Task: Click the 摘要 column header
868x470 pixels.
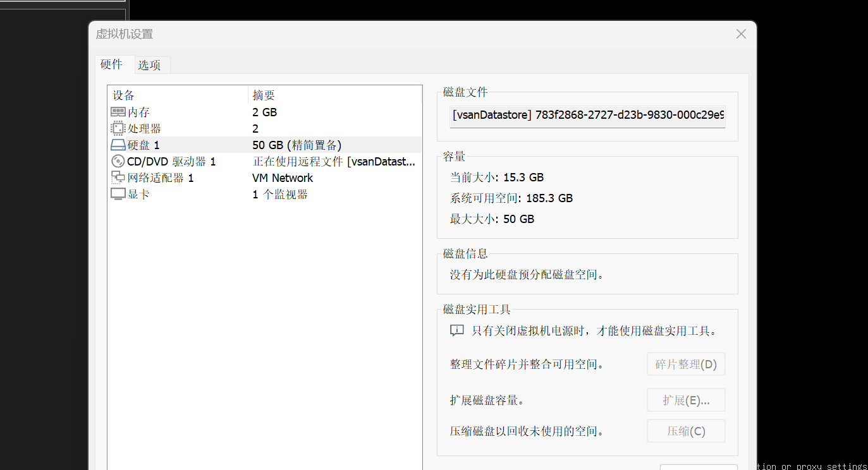Action: (334, 95)
